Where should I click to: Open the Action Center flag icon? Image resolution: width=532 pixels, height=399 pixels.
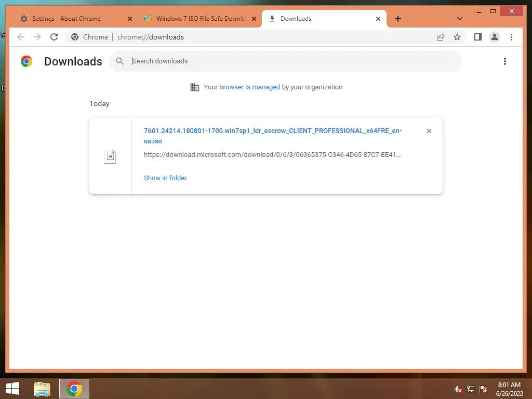click(x=483, y=389)
